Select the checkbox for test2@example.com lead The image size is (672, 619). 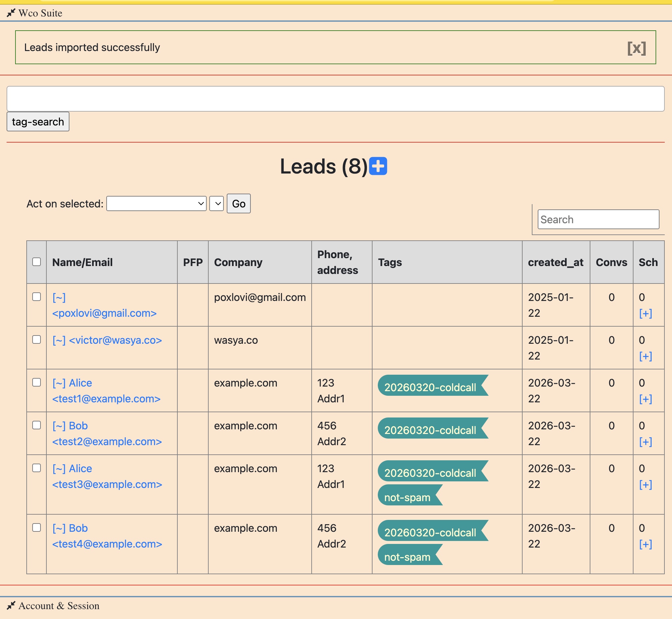click(37, 425)
